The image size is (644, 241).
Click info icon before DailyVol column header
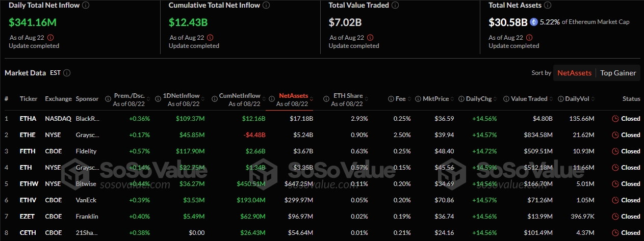[561, 99]
